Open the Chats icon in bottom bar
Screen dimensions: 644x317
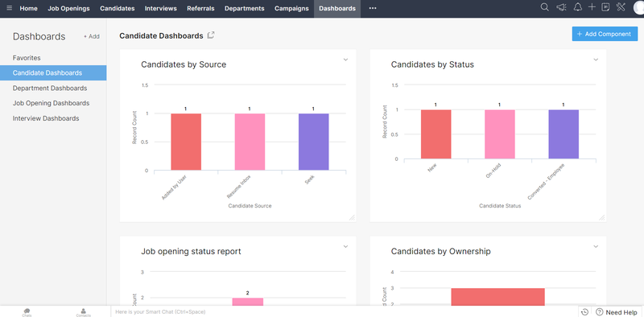27,312
